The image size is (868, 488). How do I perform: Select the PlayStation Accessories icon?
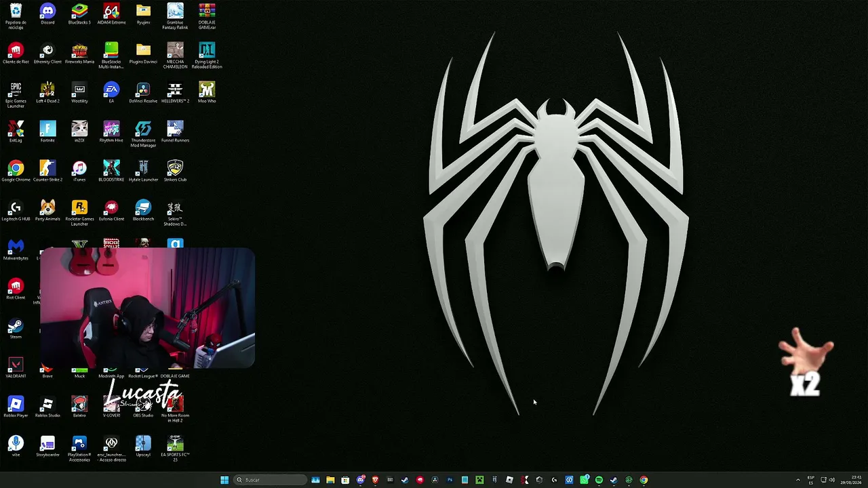[x=79, y=449]
